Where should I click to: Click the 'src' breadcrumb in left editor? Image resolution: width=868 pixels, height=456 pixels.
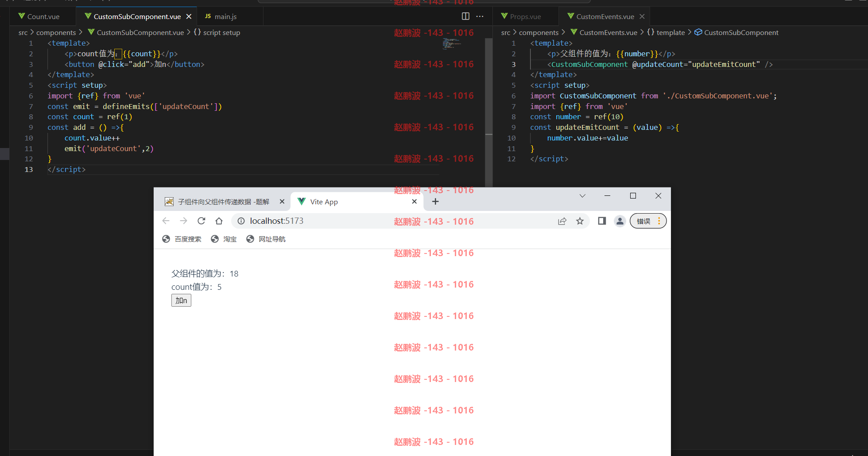click(23, 32)
